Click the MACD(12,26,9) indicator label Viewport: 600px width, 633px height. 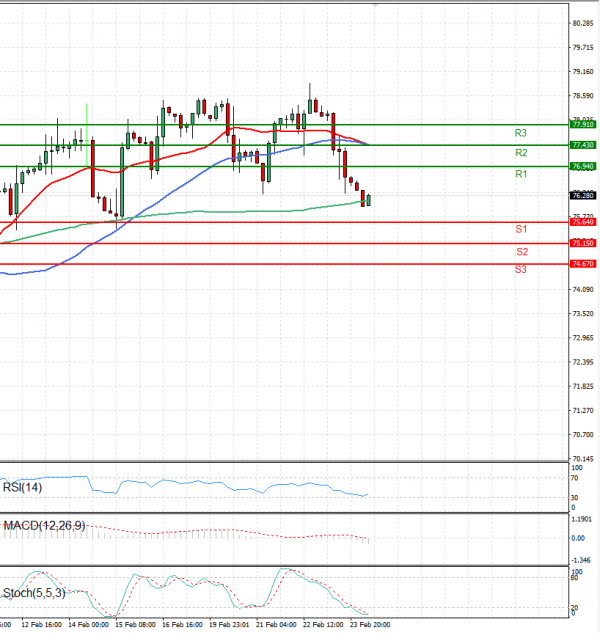[x=44, y=526]
